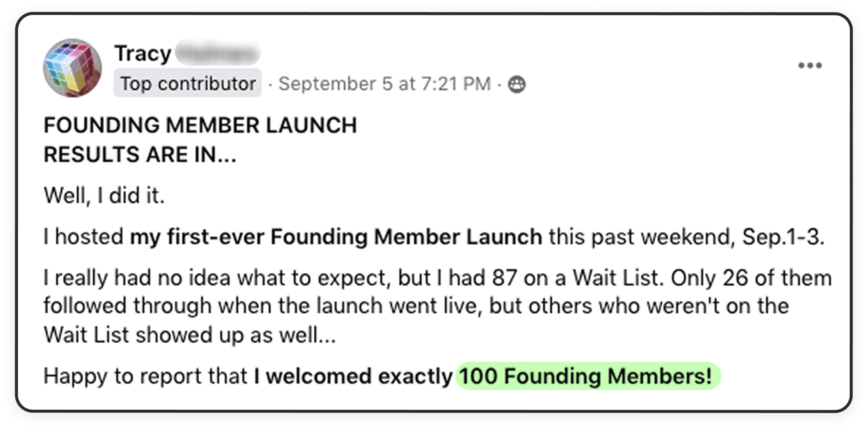Click the "Happy to report that" phrase
The width and height of the screenshot is (868, 431).
point(145,376)
